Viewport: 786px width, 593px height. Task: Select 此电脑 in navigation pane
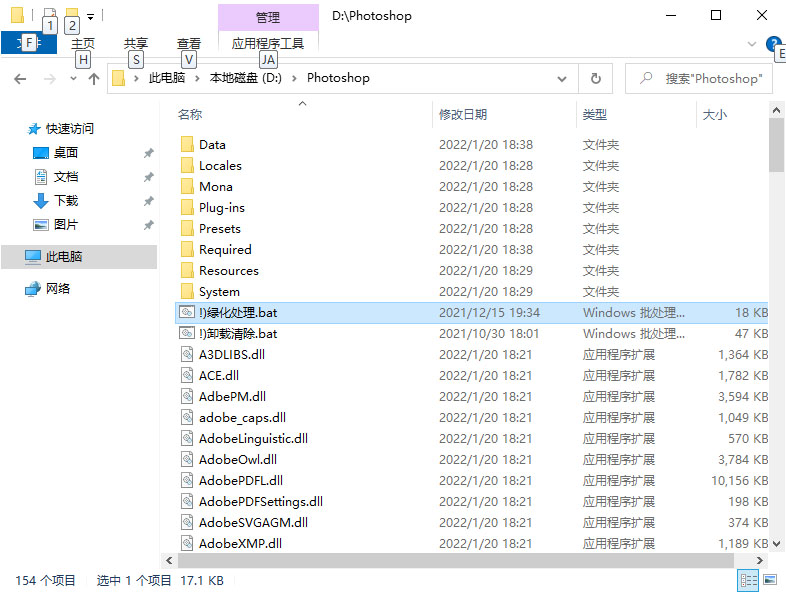click(79, 257)
